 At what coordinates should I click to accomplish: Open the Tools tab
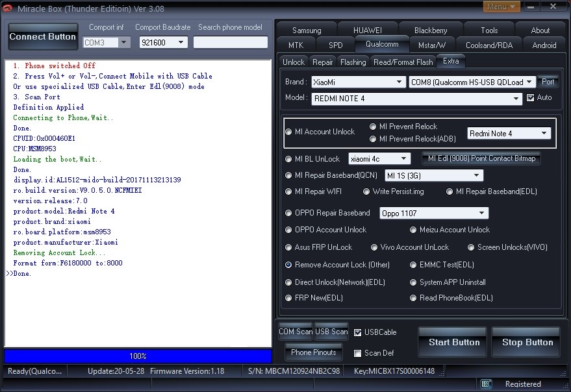click(x=489, y=31)
